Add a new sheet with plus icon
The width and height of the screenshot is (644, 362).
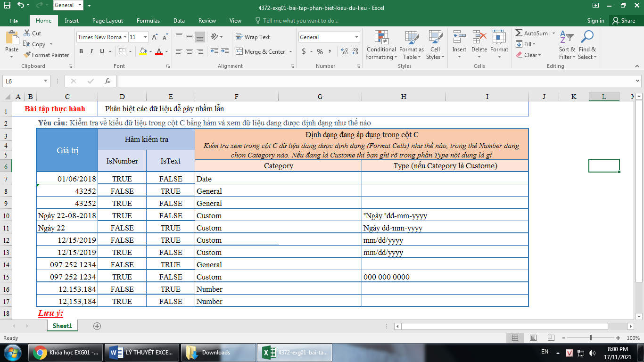point(97,326)
